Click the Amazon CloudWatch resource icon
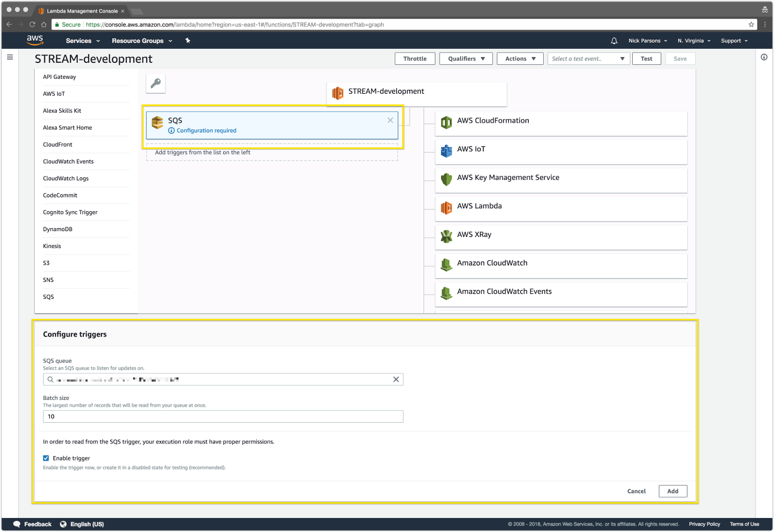The width and height of the screenshot is (774, 532). coord(447,265)
